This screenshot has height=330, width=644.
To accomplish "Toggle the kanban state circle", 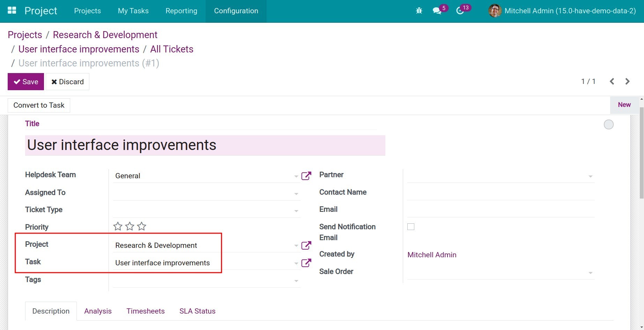I will pyautogui.click(x=608, y=124).
